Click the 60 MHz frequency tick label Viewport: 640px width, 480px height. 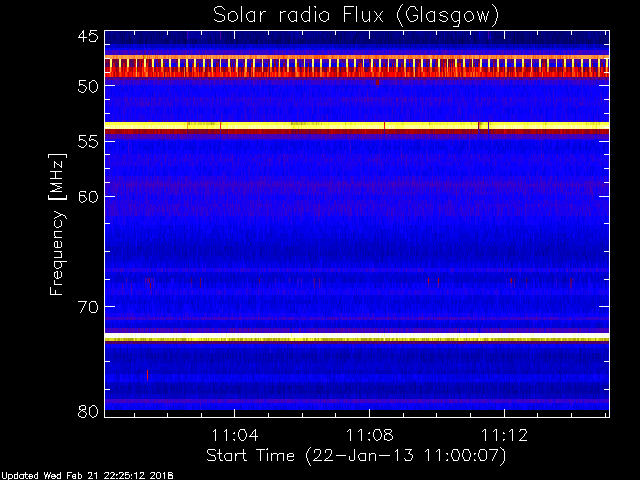click(88, 197)
